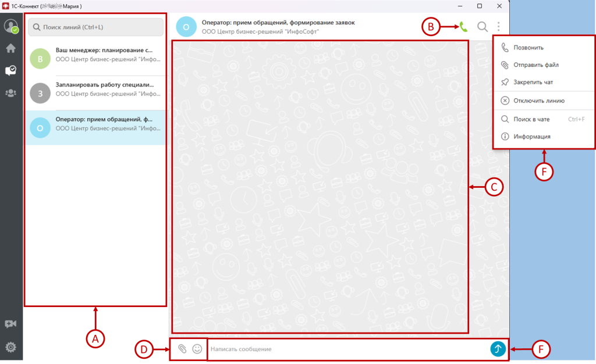Open settings with the gear icon
Screen dimensions: 596x364
(x=10, y=347)
